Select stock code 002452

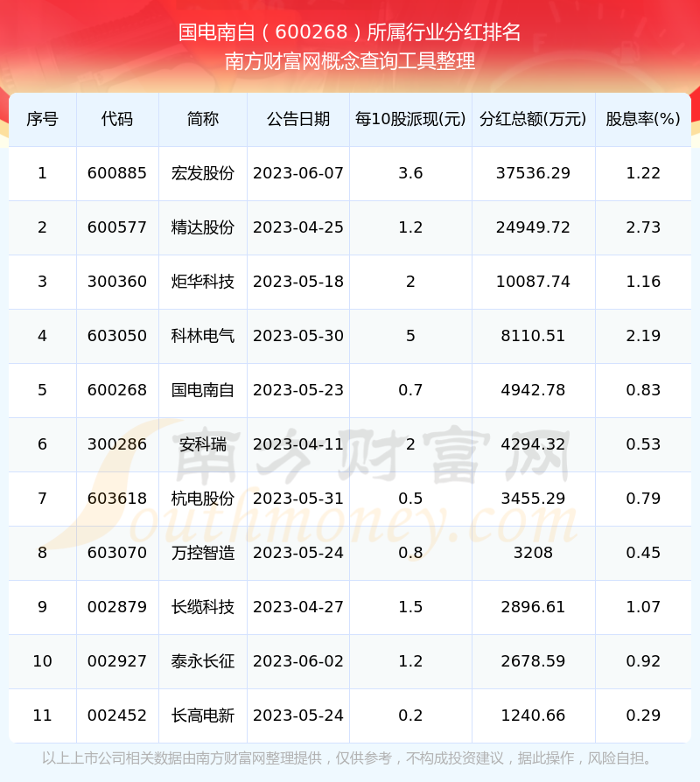[x=117, y=716]
